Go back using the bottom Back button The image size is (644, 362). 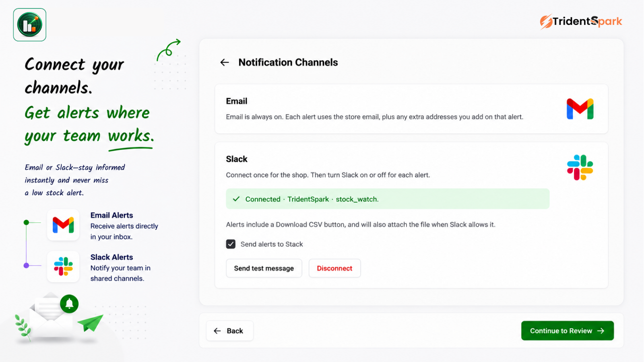point(230,331)
